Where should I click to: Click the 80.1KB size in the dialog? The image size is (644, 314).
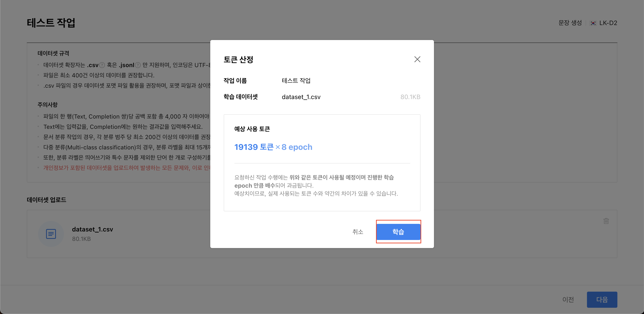(x=410, y=97)
